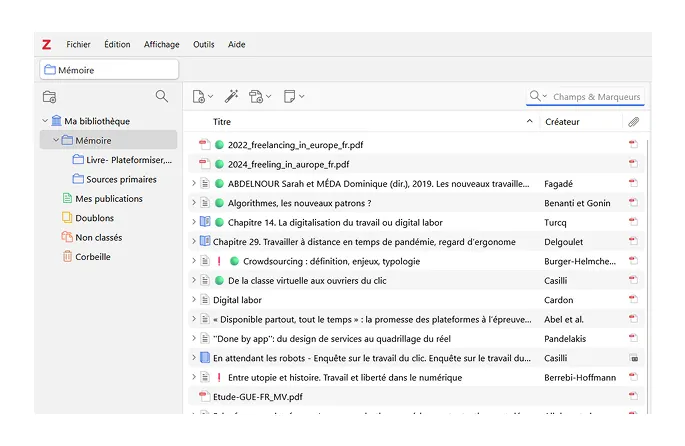Click the collections search magnifier icon
The width and height of the screenshot is (685, 446).
tap(162, 96)
